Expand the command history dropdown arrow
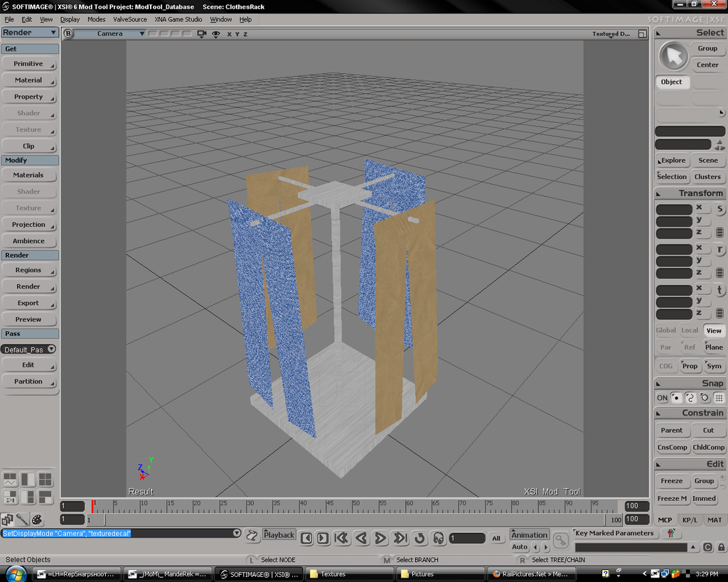 click(237, 533)
